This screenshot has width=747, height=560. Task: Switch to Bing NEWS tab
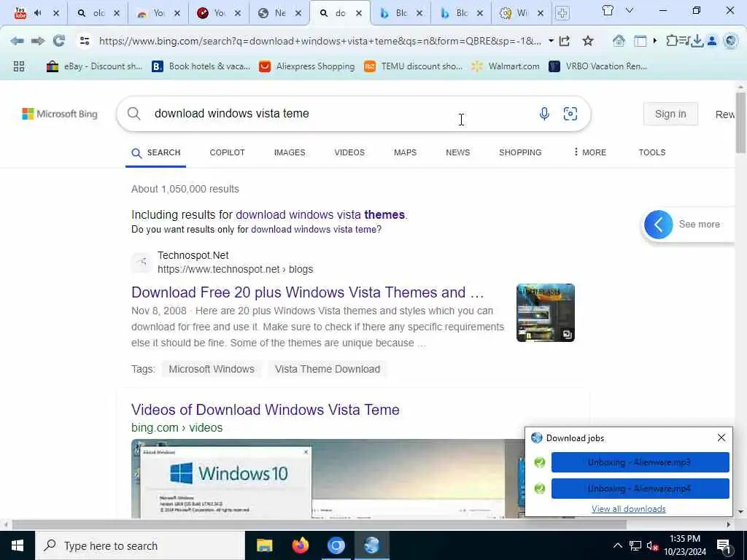point(458,152)
